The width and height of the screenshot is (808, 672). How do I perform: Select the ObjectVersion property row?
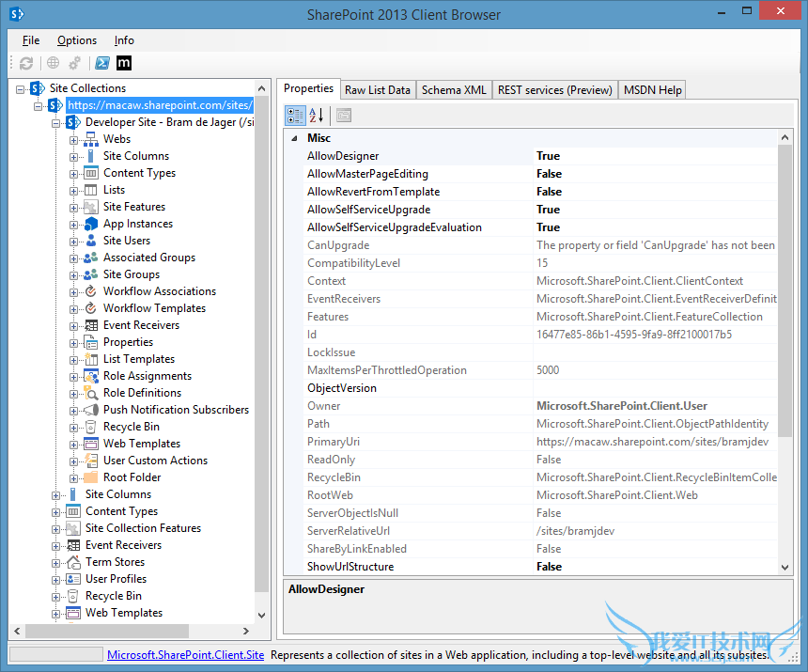click(x=540, y=388)
